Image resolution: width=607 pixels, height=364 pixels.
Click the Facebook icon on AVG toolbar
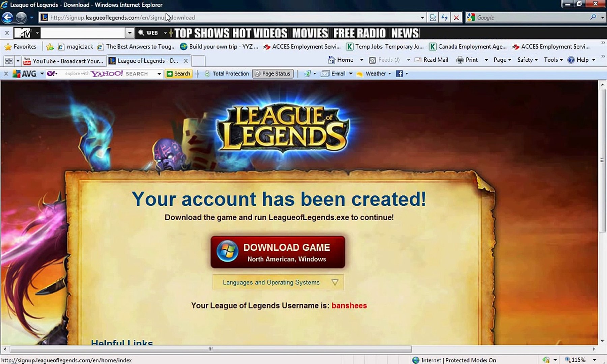(x=399, y=74)
